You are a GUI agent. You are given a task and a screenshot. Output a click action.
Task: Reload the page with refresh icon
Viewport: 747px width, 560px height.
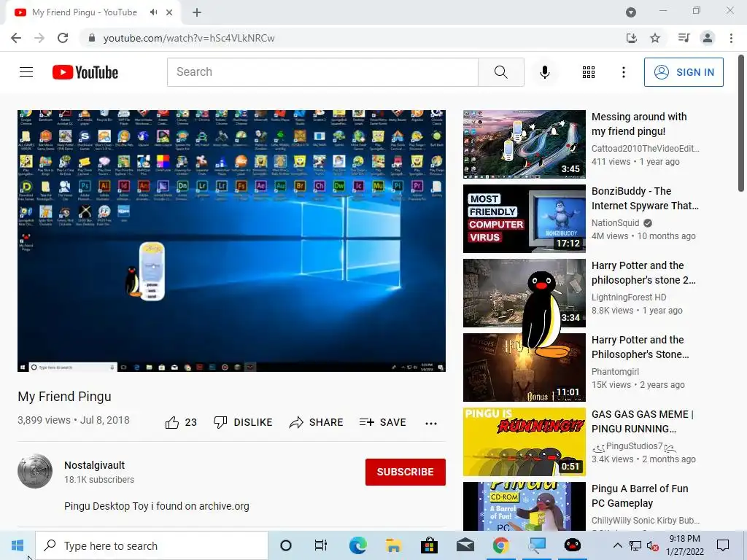coord(63,38)
